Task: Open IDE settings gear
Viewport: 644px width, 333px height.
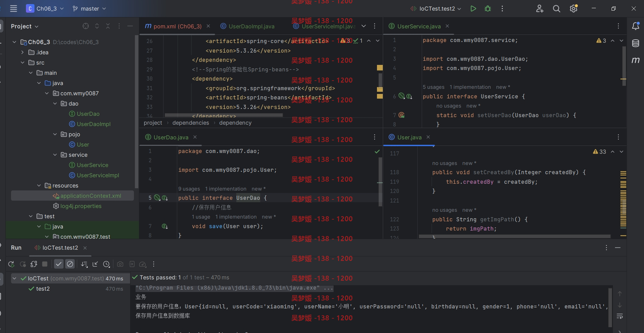Action: (x=574, y=9)
